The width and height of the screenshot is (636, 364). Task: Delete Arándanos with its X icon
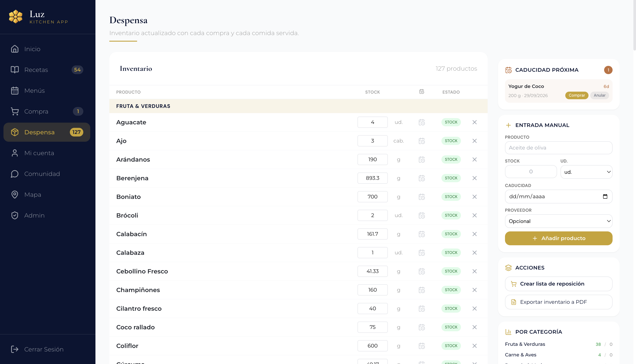click(x=475, y=159)
